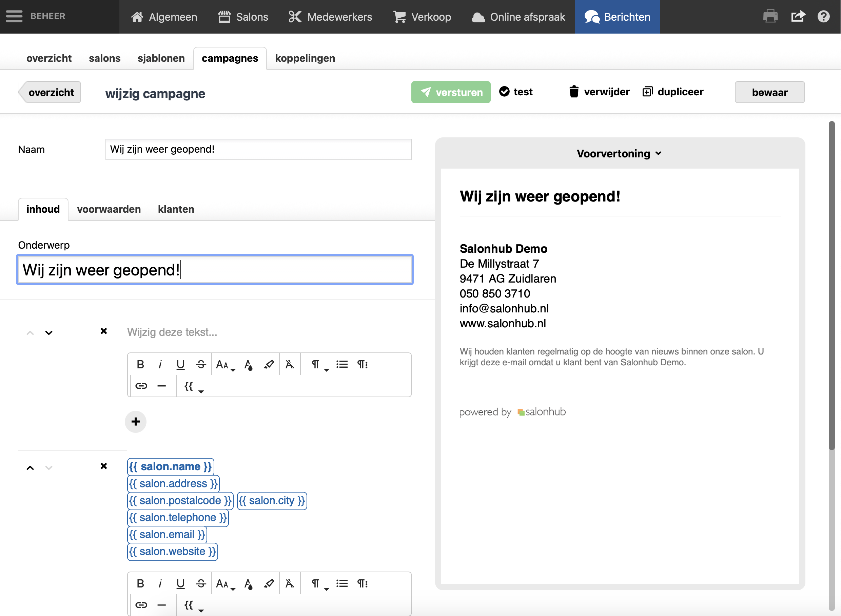Click the versturen button

click(451, 92)
